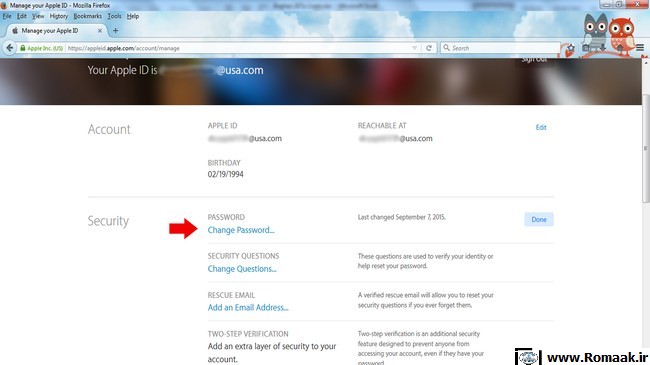Click the SECURITY QUESTIONS label
The width and height of the screenshot is (650, 365).
coord(243,256)
